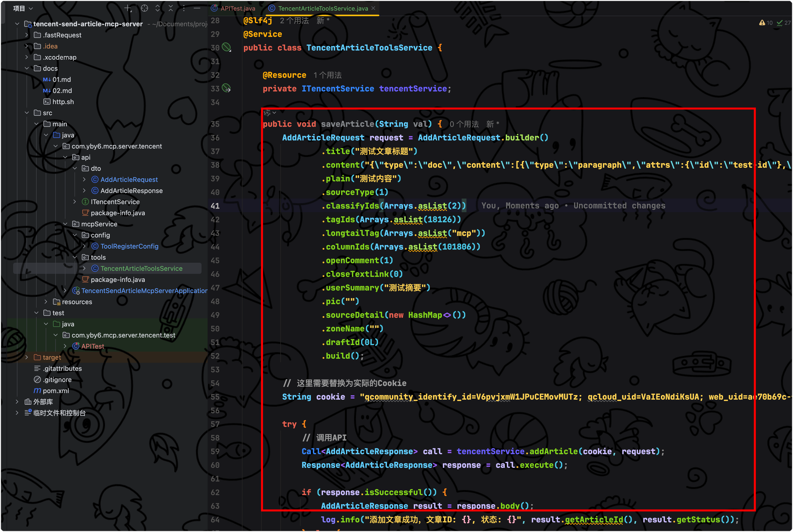Click the collapse all tree icon
Screen dimensions: 793x532
point(171,9)
